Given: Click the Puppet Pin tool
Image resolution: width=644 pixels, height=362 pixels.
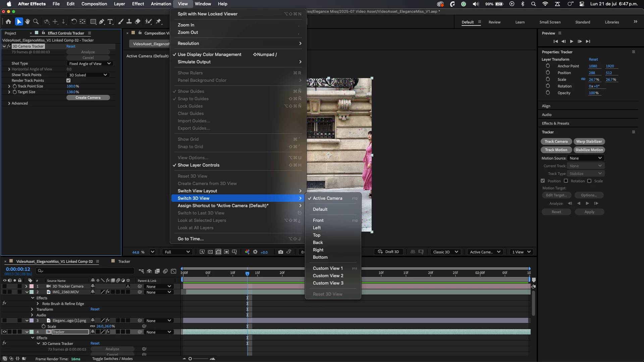Looking at the screenshot, I should 159,21.
